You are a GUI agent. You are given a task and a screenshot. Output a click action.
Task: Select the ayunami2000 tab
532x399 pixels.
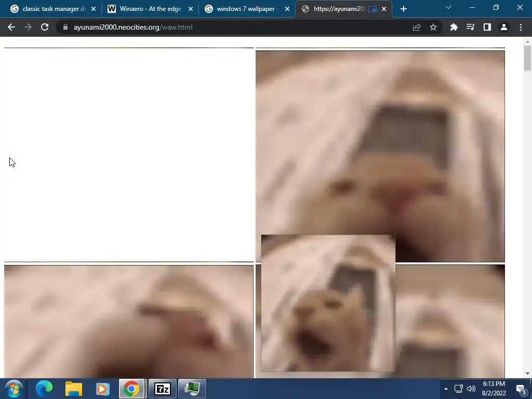(344, 9)
